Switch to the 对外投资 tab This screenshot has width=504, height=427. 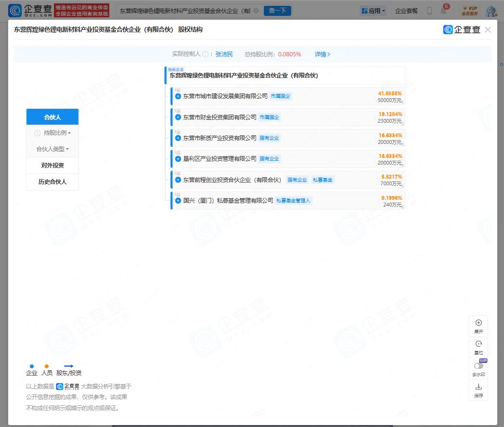pyautogui.click(x=52, y=166)
